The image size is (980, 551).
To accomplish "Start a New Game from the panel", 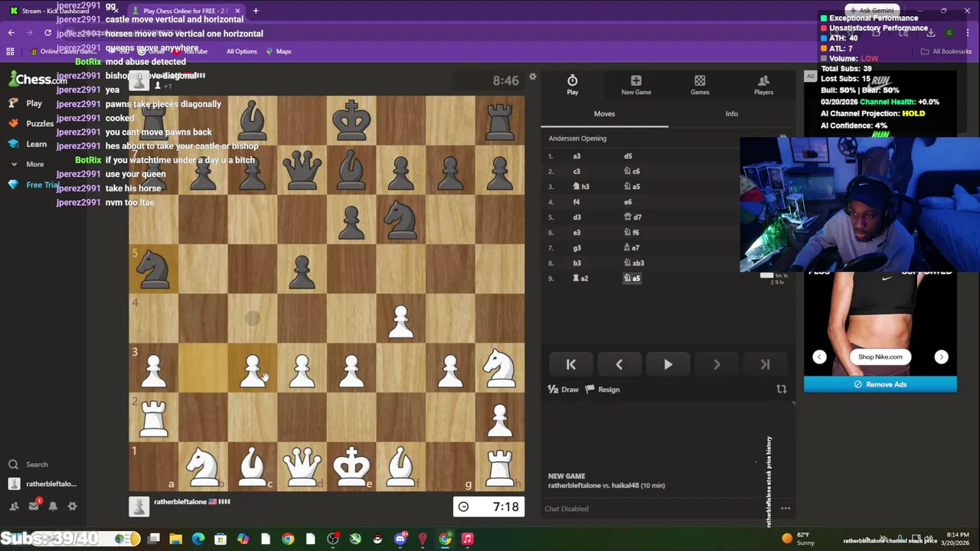I will pos(635,85).
